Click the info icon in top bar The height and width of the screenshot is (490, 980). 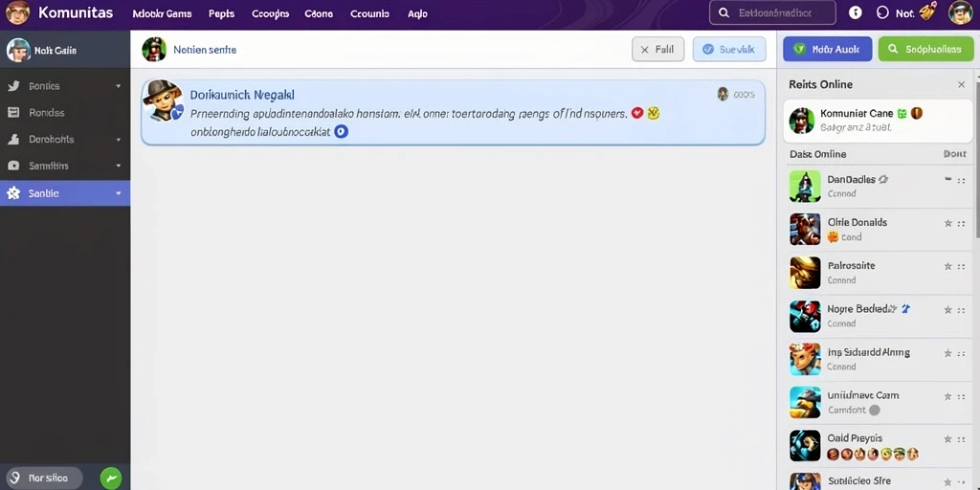[x=855, y=12]
